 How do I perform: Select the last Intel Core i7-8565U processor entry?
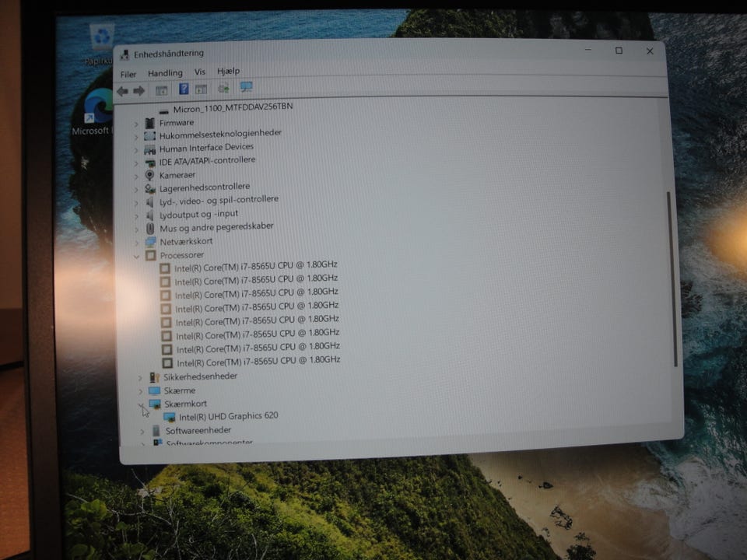[258, 361]
